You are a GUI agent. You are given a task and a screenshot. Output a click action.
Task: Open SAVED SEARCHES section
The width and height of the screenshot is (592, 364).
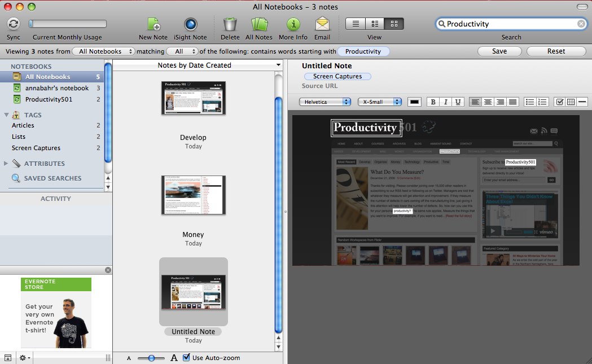tap(52, 178)
